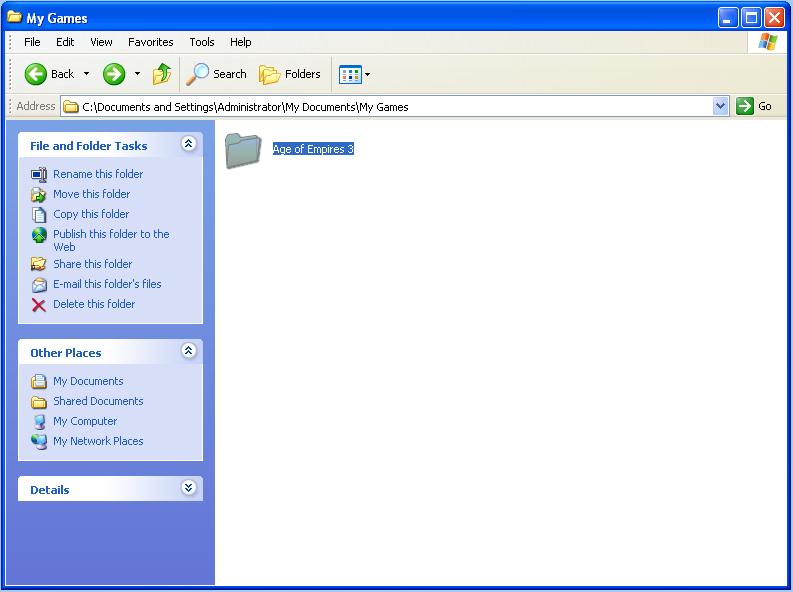
Task: Toggle the Folders pane button
Action: tap(290, 74)
